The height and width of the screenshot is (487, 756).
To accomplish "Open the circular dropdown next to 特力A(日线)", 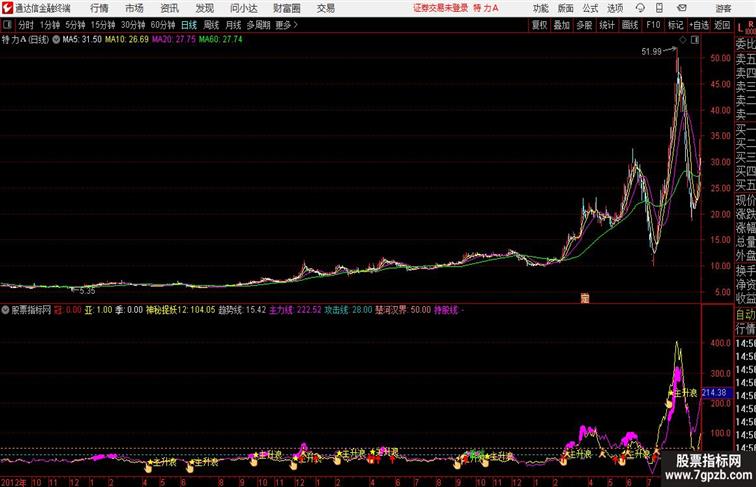I will tap(56, 40).
